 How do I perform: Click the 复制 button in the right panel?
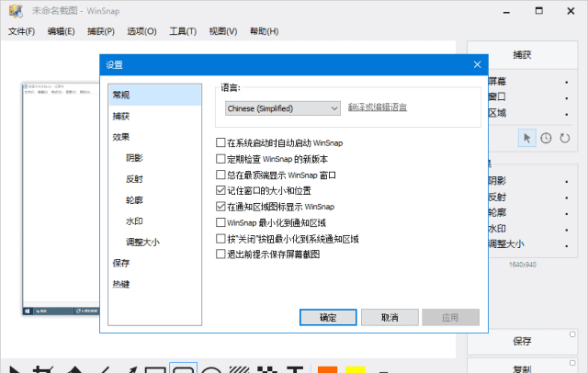522,367
